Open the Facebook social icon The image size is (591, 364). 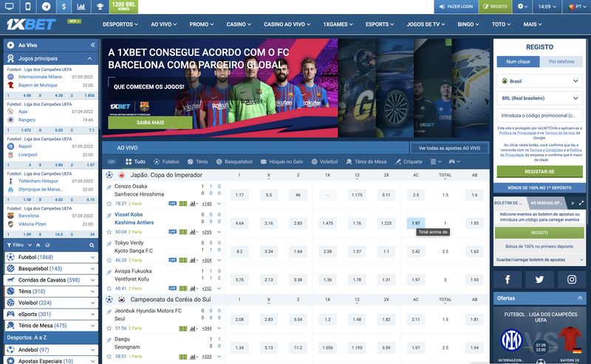[x=508, y=279]
